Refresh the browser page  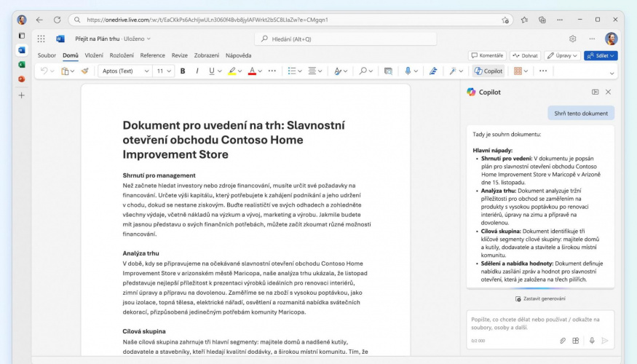58,20
